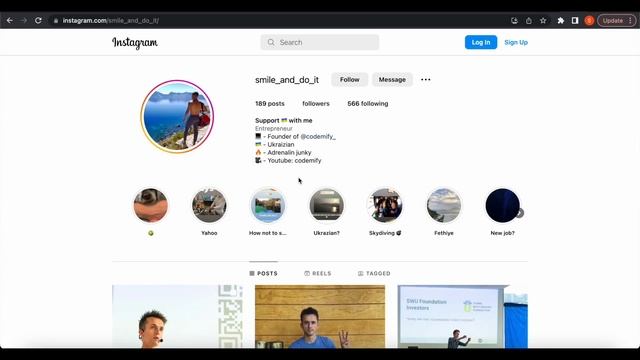Click the instagram.com address bar URL
The height and width of the screenshot is (360, 640).
point(111,20)
